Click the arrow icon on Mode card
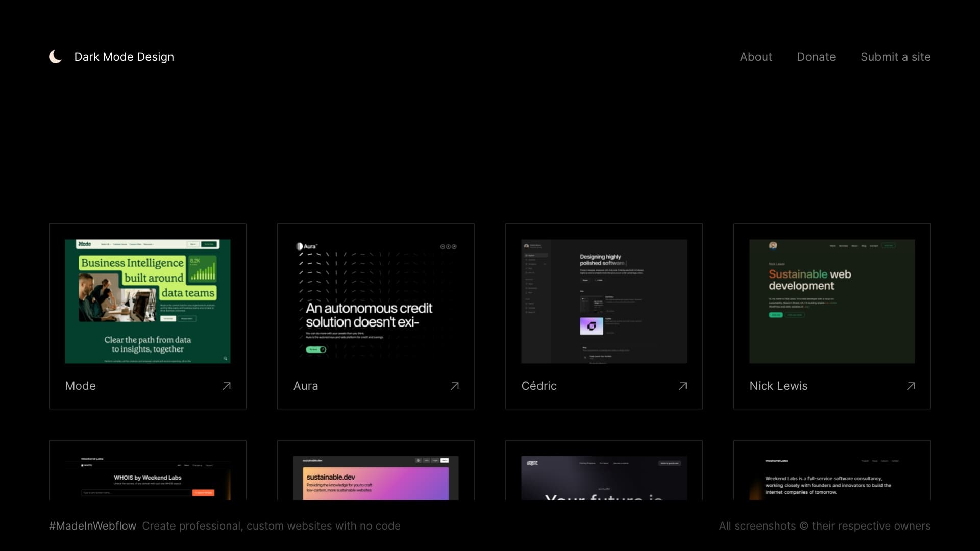Image resolution: width=980 pixels, height=551 pixels. pos(226,386)
